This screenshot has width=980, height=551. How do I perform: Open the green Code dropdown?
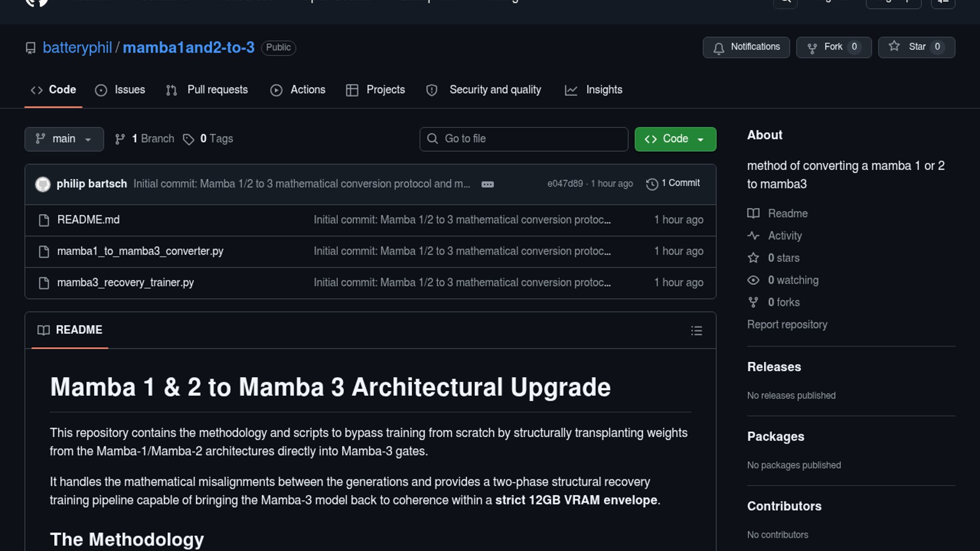pyautogui.click(x=675, y=139)
